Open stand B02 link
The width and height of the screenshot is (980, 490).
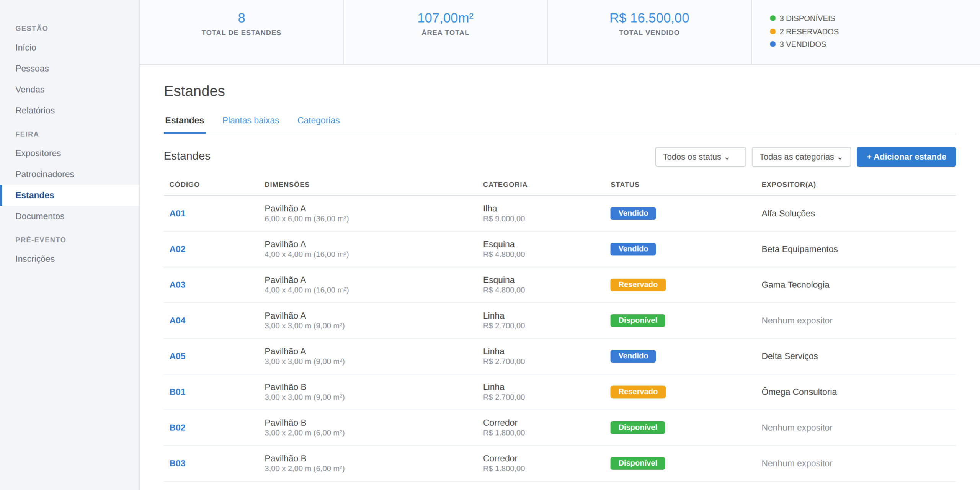[177, 428]
